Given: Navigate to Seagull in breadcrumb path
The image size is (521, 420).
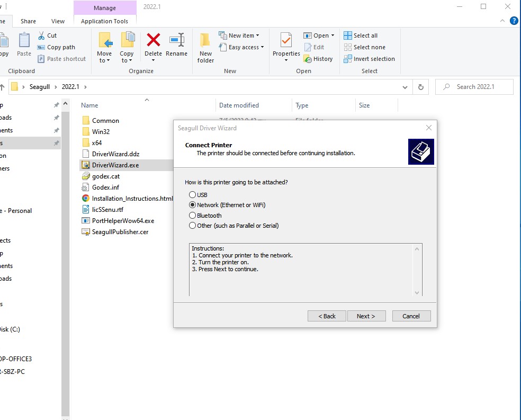Looking at the screenshot, I should pos(40,87).
